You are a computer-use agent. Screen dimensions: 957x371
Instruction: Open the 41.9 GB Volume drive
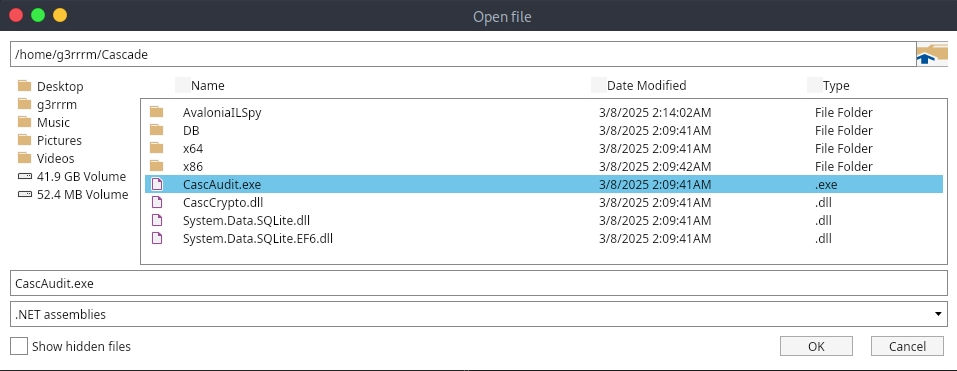72,177
